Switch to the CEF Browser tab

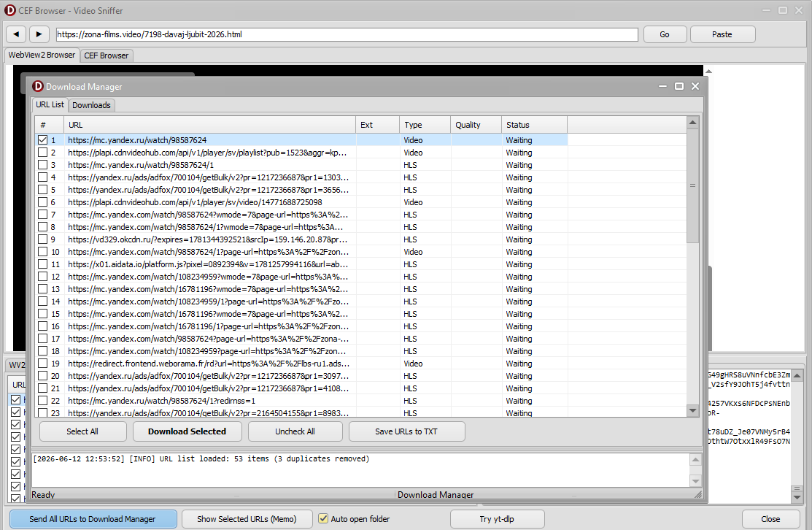[107, 55]
